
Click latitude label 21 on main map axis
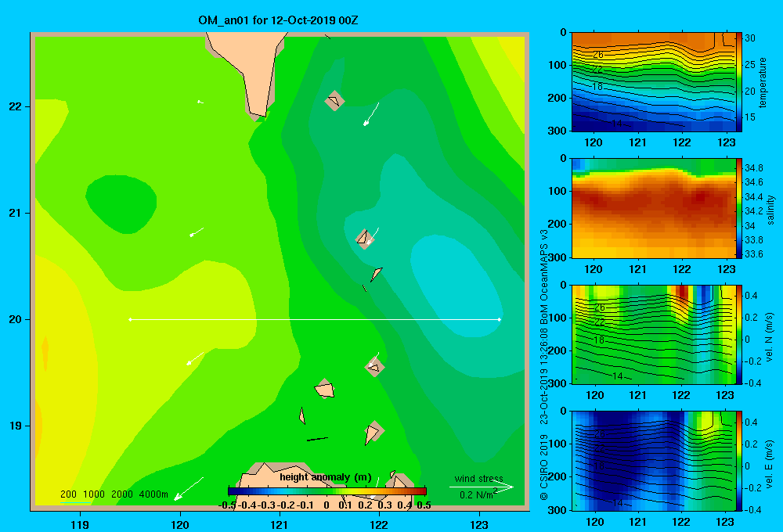point(16,213)
